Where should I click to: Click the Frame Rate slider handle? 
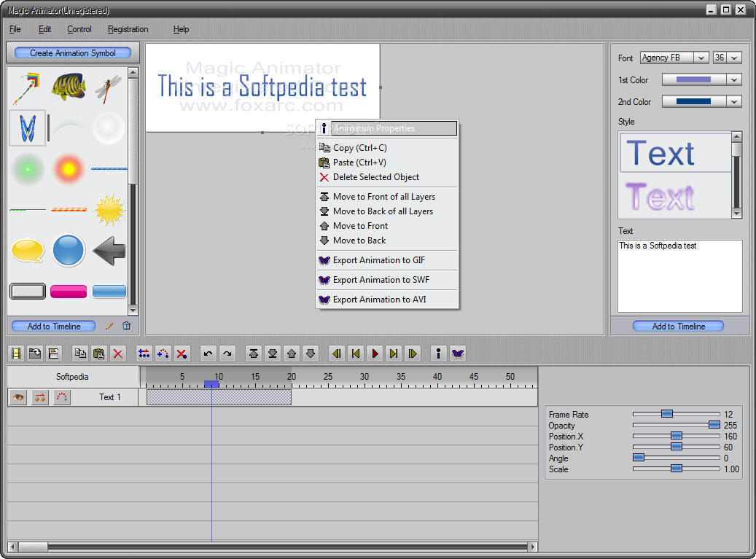[x=667, y=414]
